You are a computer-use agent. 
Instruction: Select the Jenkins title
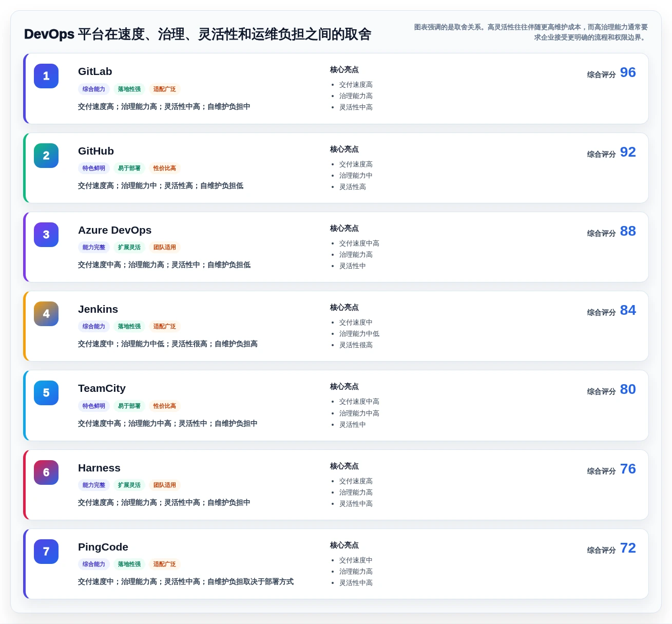[x=98, y=309]
